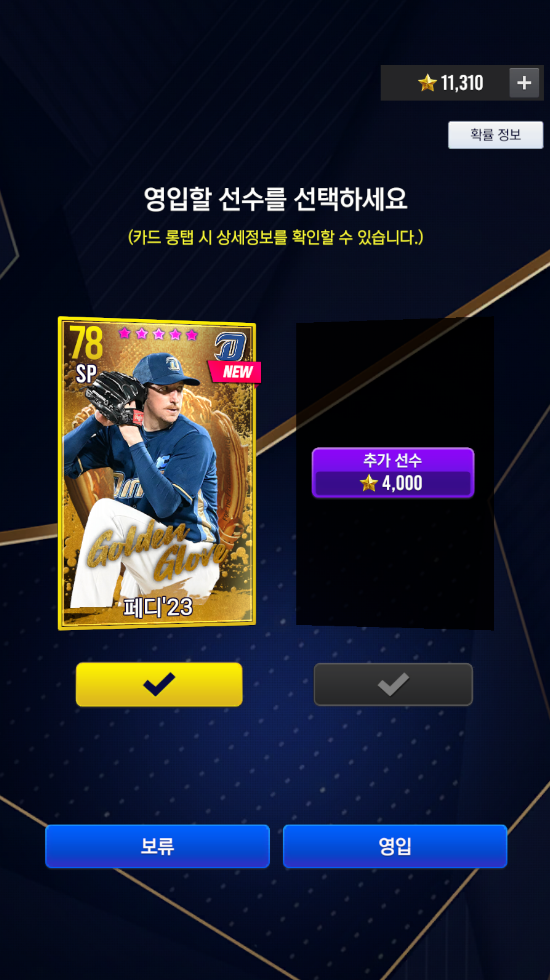Tap the 페디'23 player name label
550x980 pixels.
click(x=159, y=608)
